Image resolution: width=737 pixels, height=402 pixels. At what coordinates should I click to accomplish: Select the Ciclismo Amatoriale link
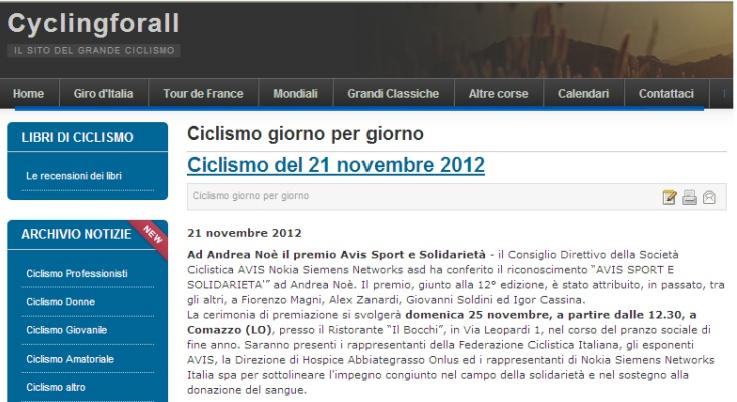[x=70, y=359]
